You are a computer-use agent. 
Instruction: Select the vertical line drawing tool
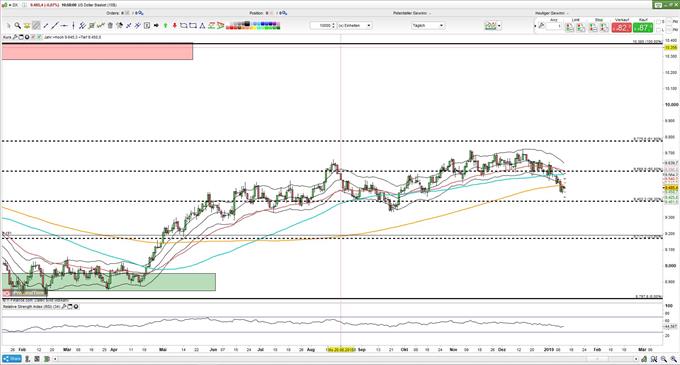[74, 26]
